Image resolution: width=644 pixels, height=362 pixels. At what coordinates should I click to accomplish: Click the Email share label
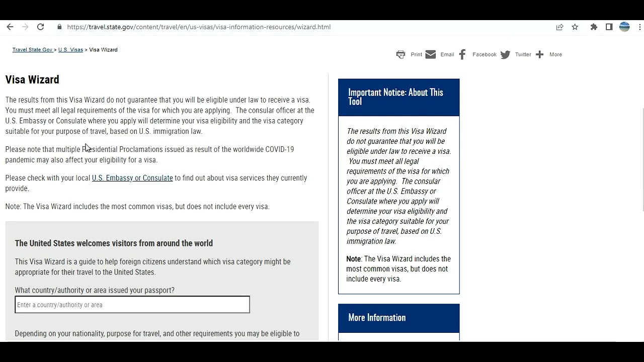click(x=447, y=54)
